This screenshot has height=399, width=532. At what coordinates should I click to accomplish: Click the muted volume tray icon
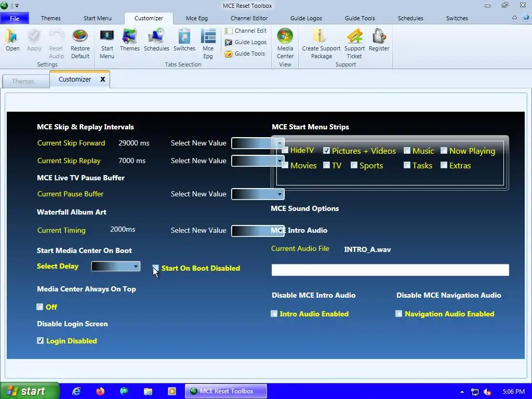pos(487,392)
